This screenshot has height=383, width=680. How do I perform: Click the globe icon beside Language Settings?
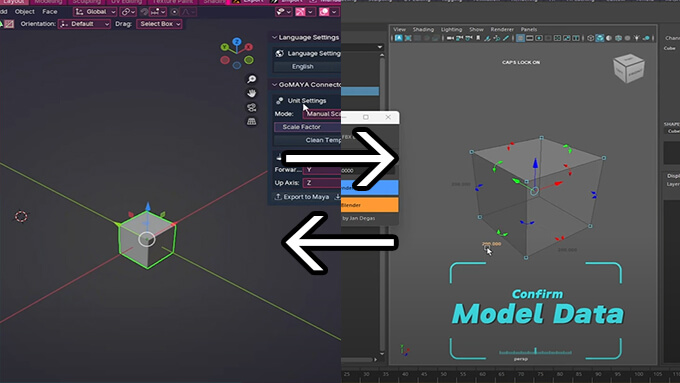pyautogui.click(x=280, y=53)
